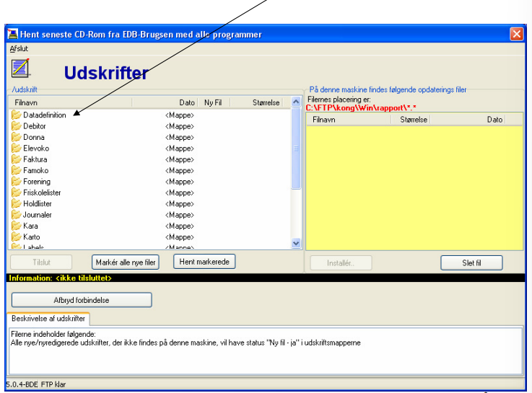The image size is (532, 393).
Task: Click the application icon in title bar
Action: point(12,34)
